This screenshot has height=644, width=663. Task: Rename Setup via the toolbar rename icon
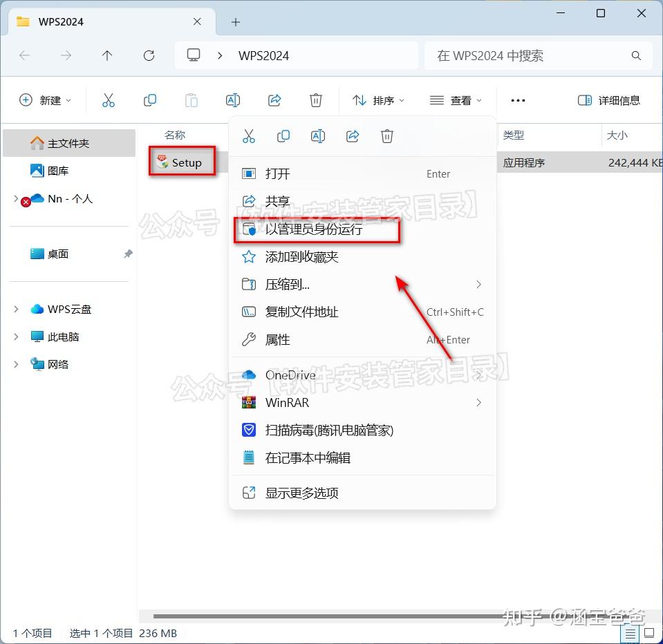tap(233, 100)
